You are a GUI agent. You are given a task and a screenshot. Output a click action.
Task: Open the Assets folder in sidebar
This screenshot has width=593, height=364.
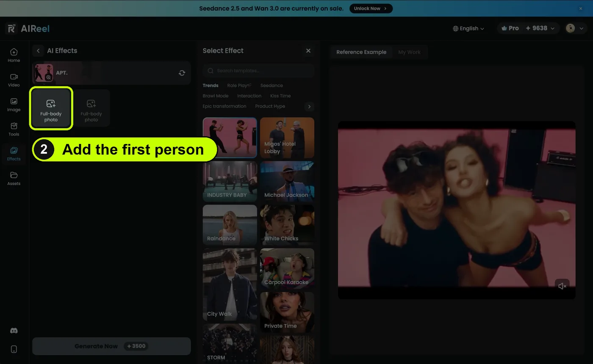tap(14, 178)
